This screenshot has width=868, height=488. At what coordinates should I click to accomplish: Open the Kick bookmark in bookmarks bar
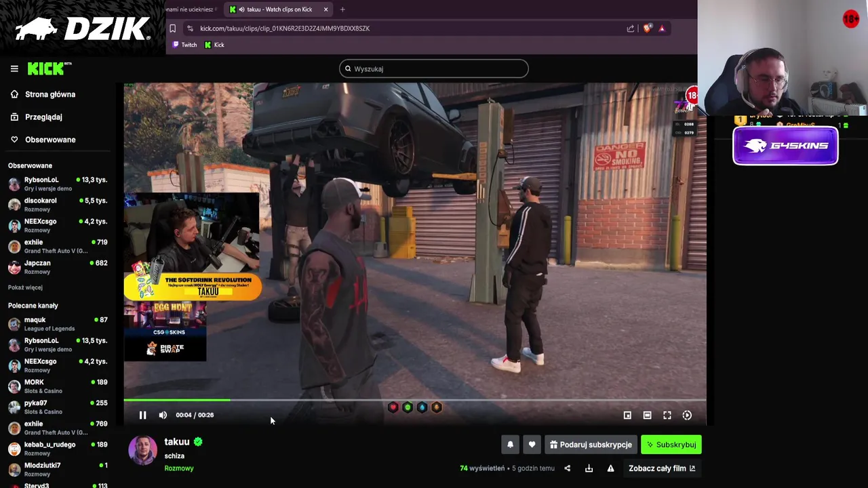(x=214, y=45)
